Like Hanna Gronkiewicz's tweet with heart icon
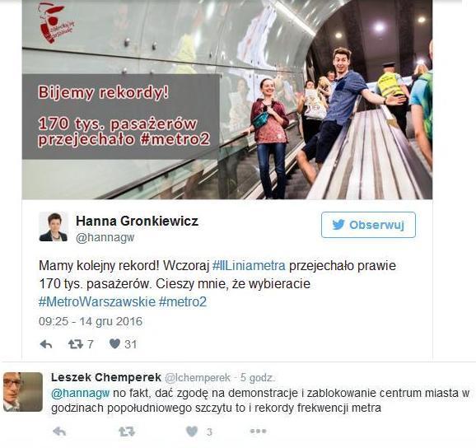The width and height of the screenshot is (476, 448). 114,344
